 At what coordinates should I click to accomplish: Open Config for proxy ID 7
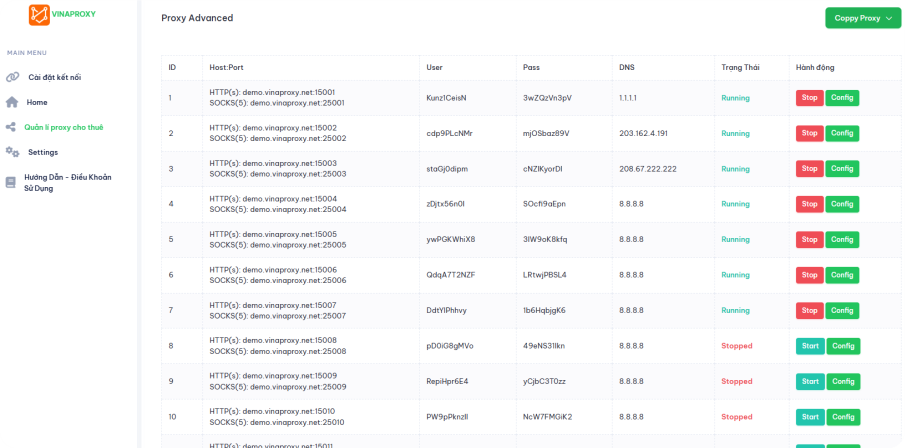(x=842, y=311)
